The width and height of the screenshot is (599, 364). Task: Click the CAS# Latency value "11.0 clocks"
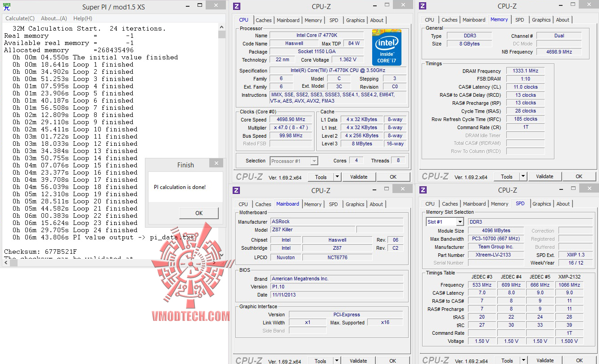525,87
